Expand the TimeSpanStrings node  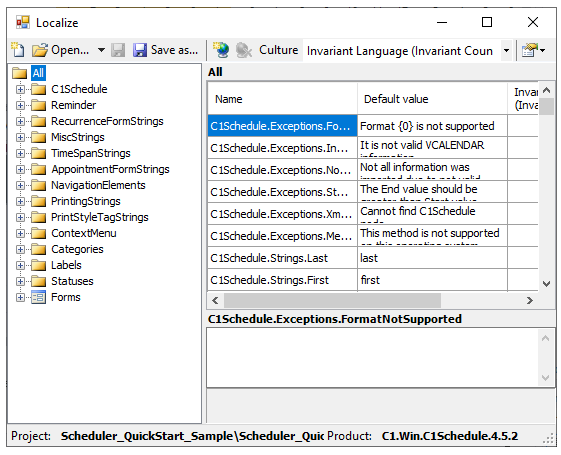coord(20,153)
